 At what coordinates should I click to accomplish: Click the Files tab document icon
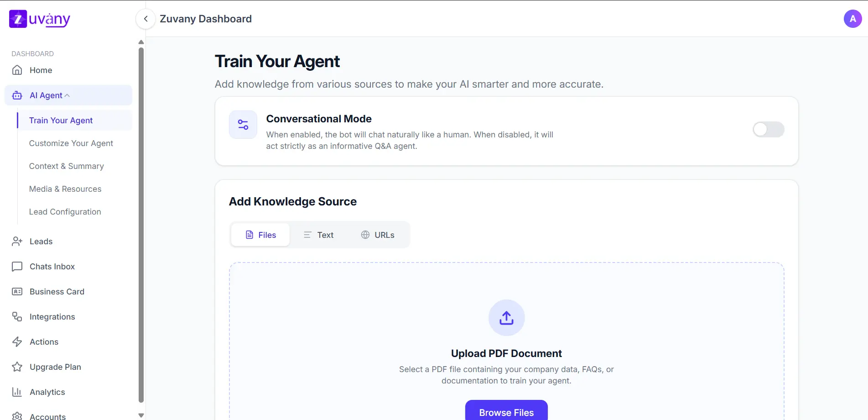pyautogui.click(x=249, y=235)
